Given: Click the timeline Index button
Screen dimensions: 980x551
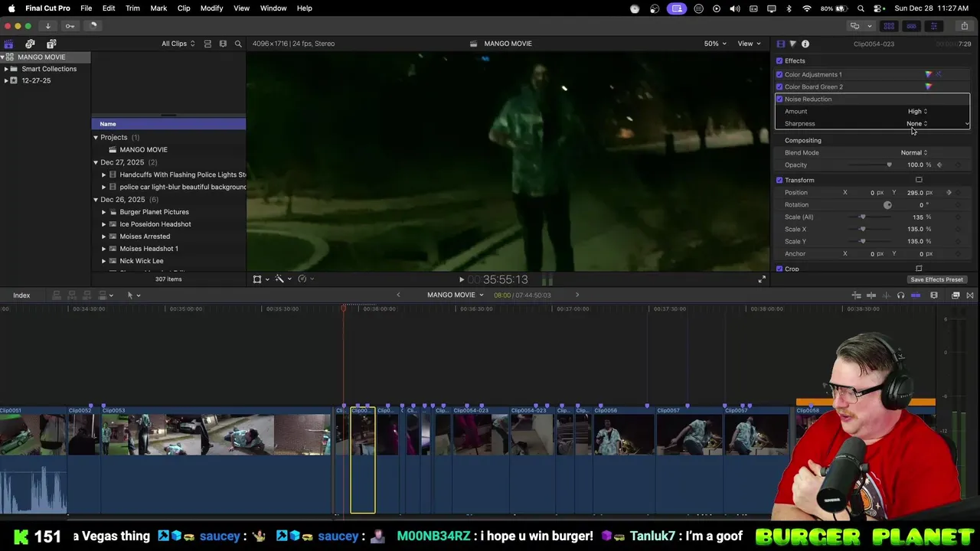Looking at the screenshot, I should click(x=21, y=295).
